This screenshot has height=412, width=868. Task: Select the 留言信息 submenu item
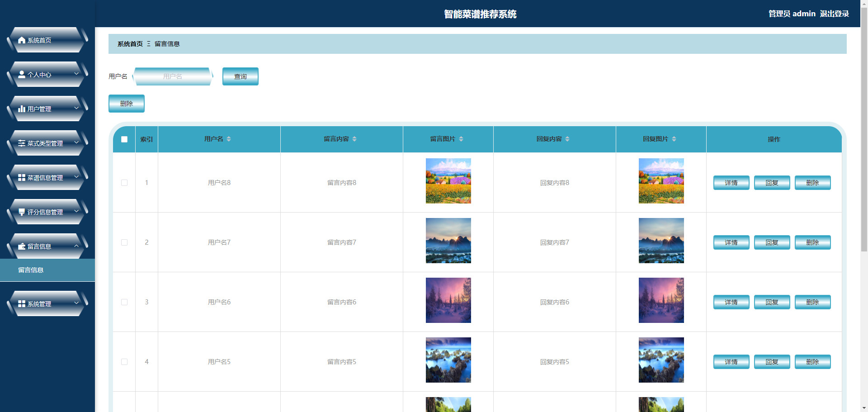(47, 270)
